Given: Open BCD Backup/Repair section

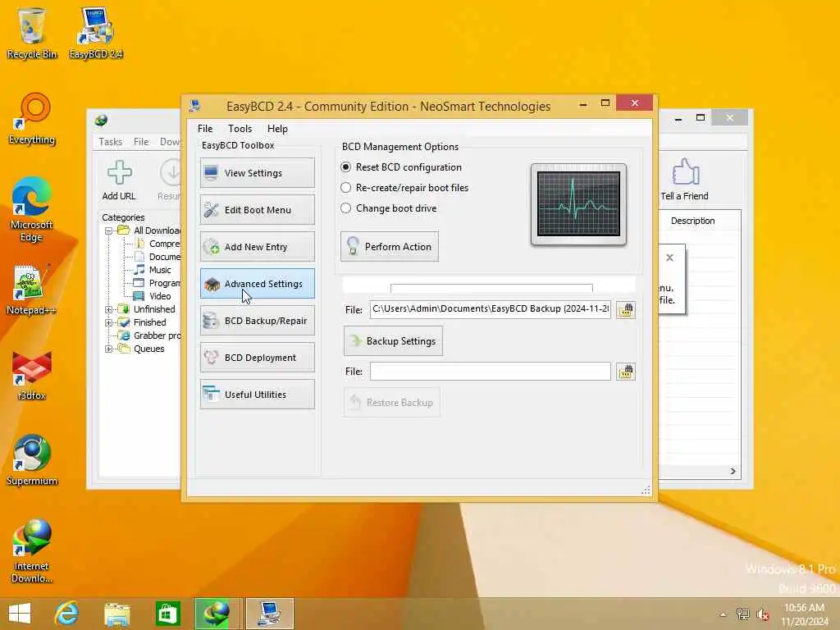Looking at the screenshot, I should 257,321.
